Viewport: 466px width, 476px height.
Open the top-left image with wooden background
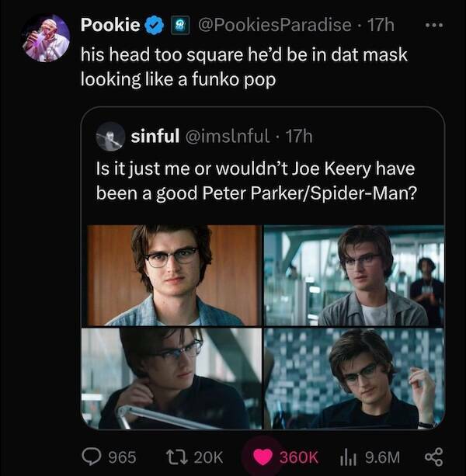click(173, 275)
